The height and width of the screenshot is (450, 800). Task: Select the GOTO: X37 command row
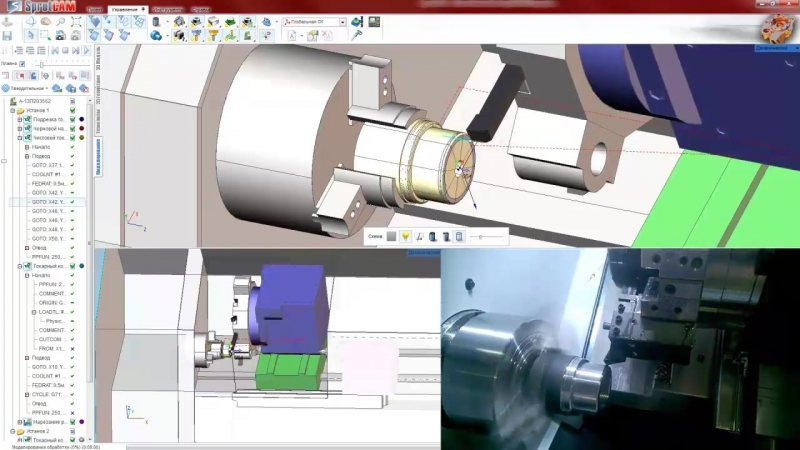[48, 165]
